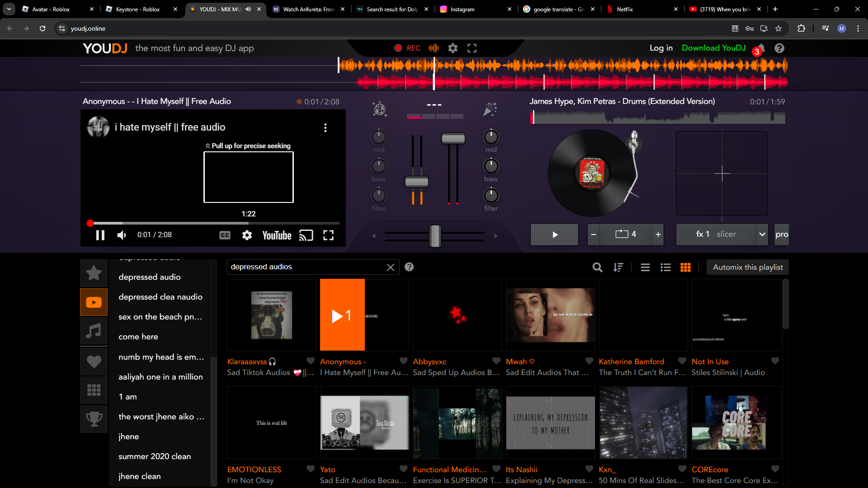Switch to the google translate tab
The image size is (868, 488).
559,9
